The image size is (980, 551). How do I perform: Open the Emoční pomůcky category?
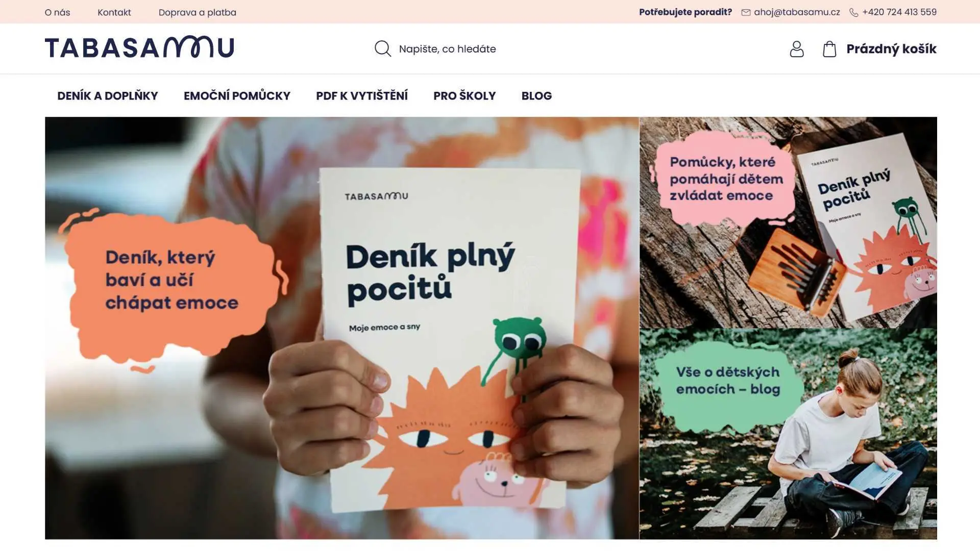[x=237, y=96]
